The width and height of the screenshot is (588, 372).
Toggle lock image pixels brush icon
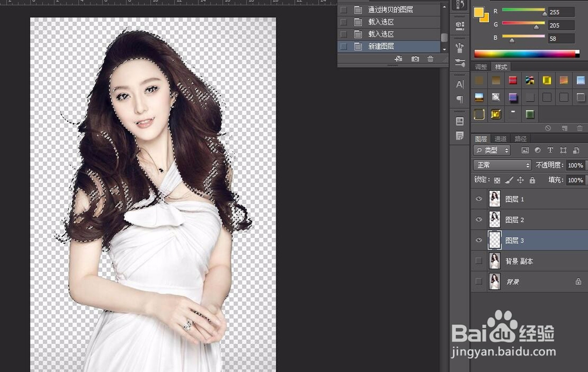tap(509, 180)
